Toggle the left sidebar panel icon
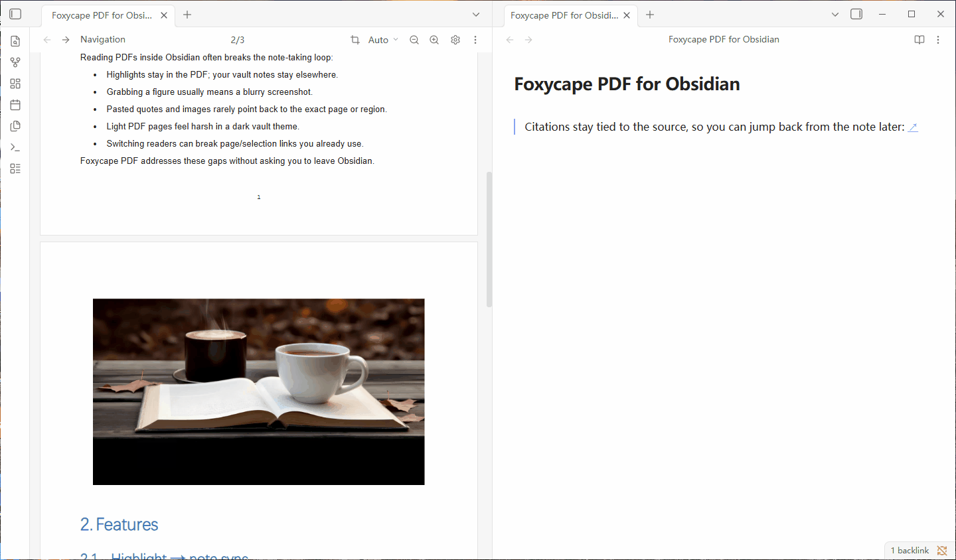 click(x=15, y=14)
